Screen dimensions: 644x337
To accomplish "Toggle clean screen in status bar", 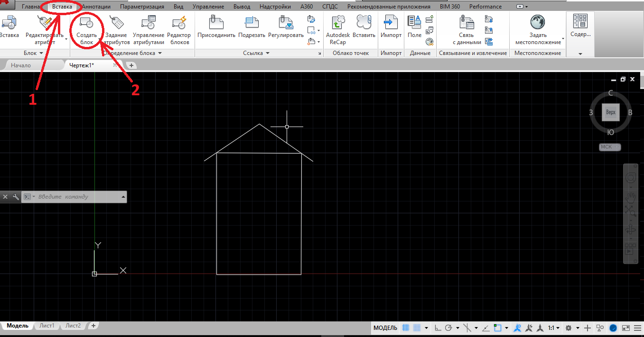I will (625, 328).
